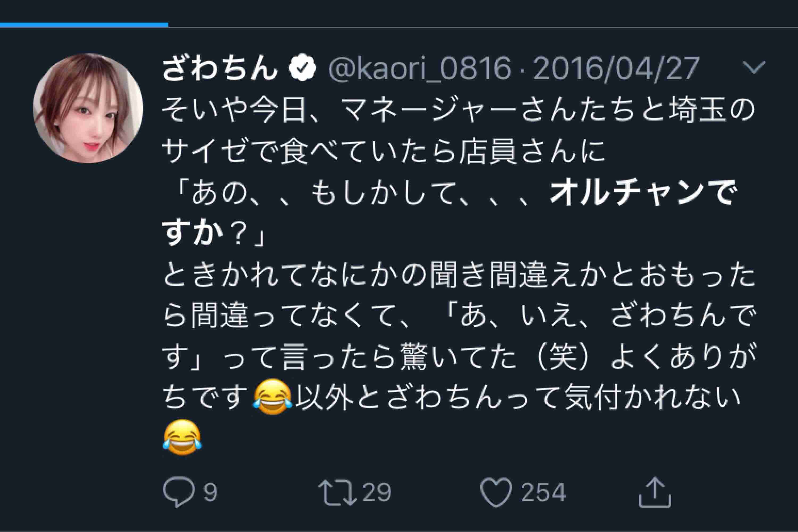
Task: Retweet this post using the arrows icon
Action: (338, 492)
